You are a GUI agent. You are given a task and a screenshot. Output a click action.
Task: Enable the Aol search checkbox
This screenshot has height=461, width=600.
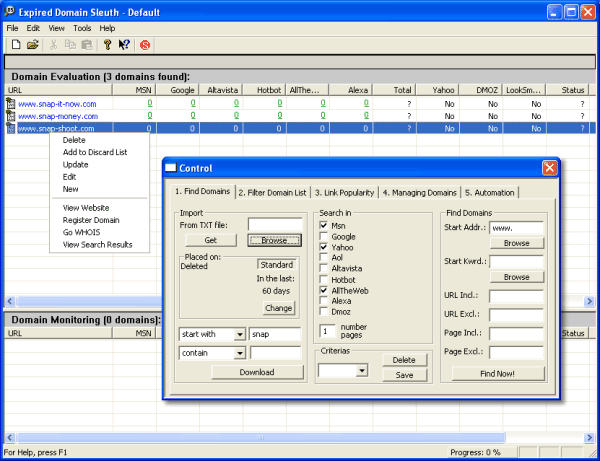324,257
